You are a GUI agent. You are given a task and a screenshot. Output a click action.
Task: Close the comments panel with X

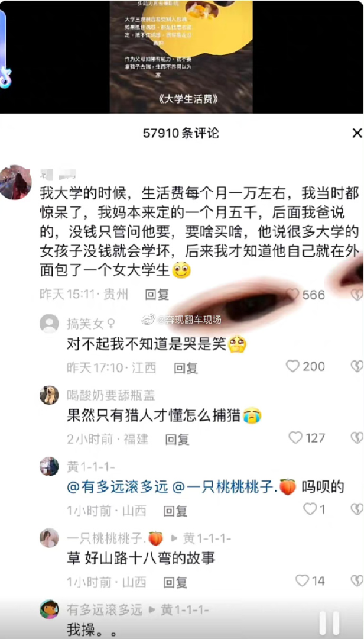pos(357,133)
